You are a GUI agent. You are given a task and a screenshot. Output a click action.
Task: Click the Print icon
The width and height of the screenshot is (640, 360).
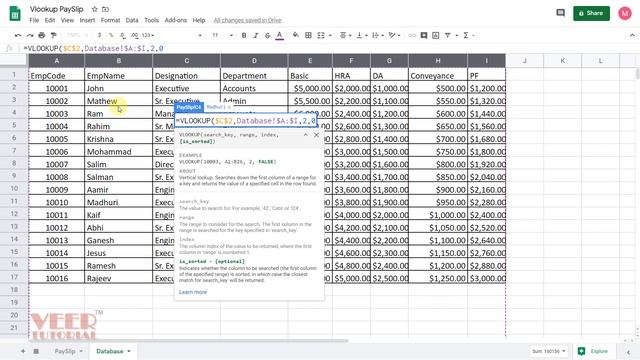[42, 36]
